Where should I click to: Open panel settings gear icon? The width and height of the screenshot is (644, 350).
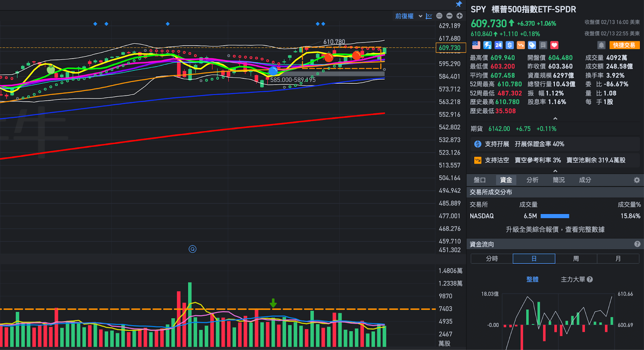(637, 180)
